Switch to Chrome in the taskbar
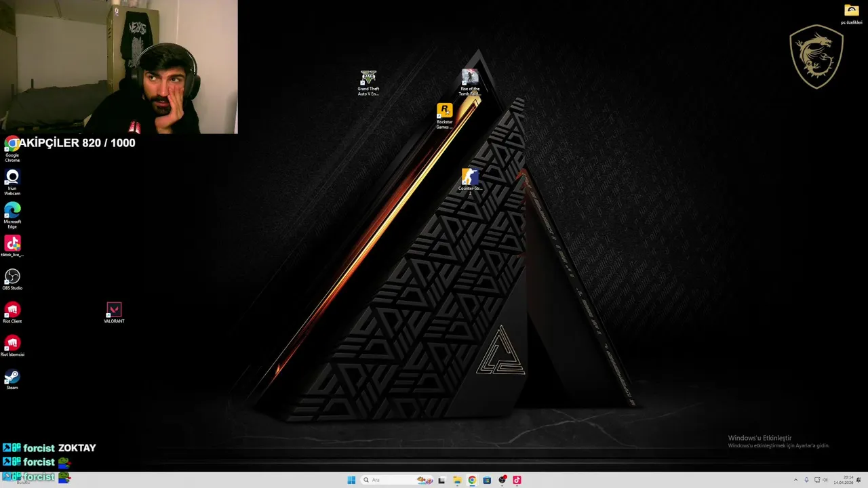 point(472,480)
